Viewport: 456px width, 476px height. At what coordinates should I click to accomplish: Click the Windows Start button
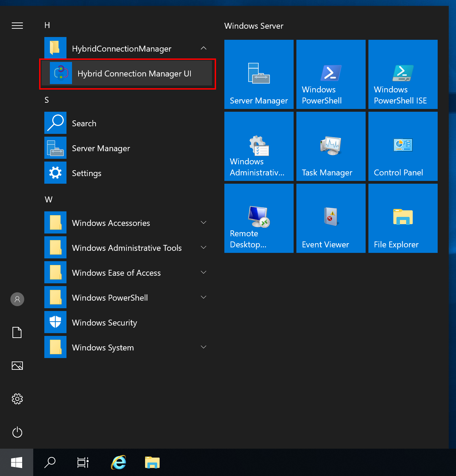(17, 463)
